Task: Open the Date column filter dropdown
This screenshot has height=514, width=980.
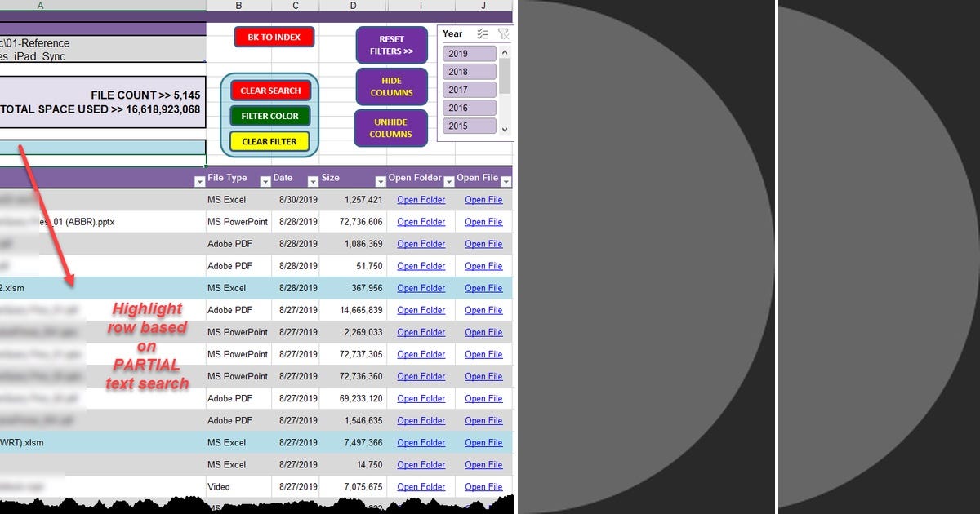Action: click(313, 179)
